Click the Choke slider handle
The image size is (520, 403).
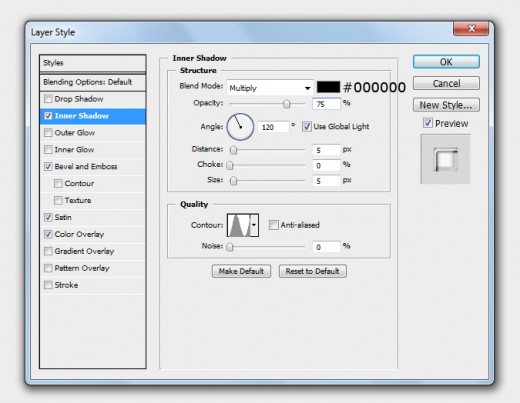pyautogui.click(x=230, y=165)
